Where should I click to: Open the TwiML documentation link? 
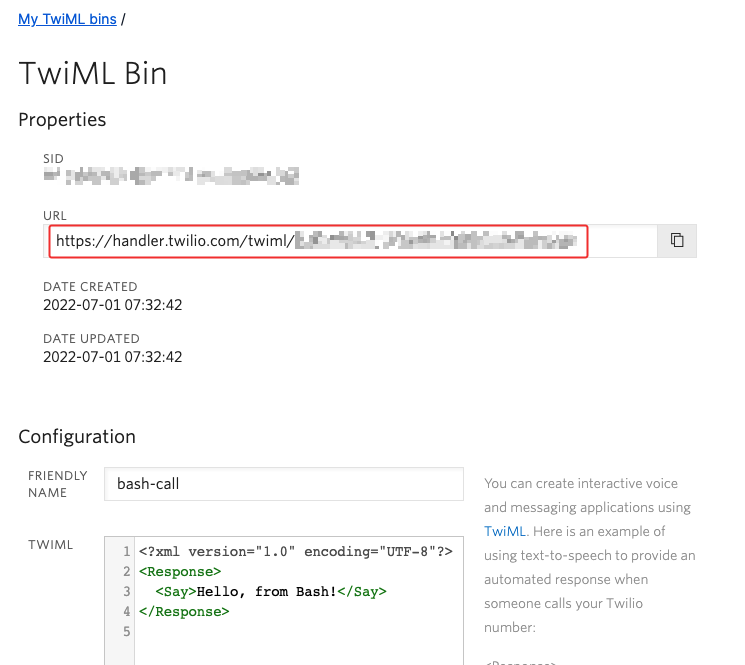point(505,531)
